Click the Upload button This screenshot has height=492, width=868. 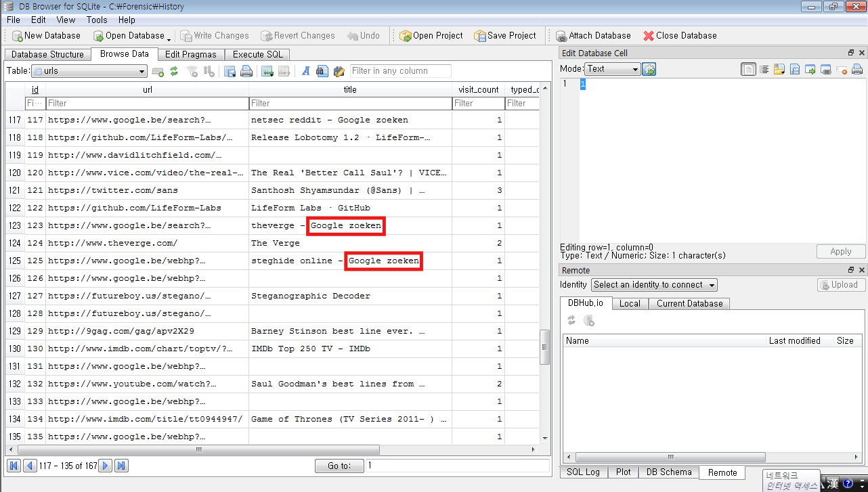[841, 285]
